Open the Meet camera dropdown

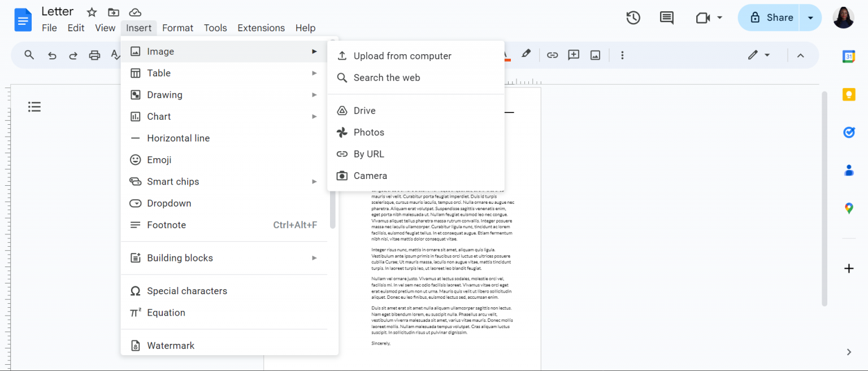point(720,18)
